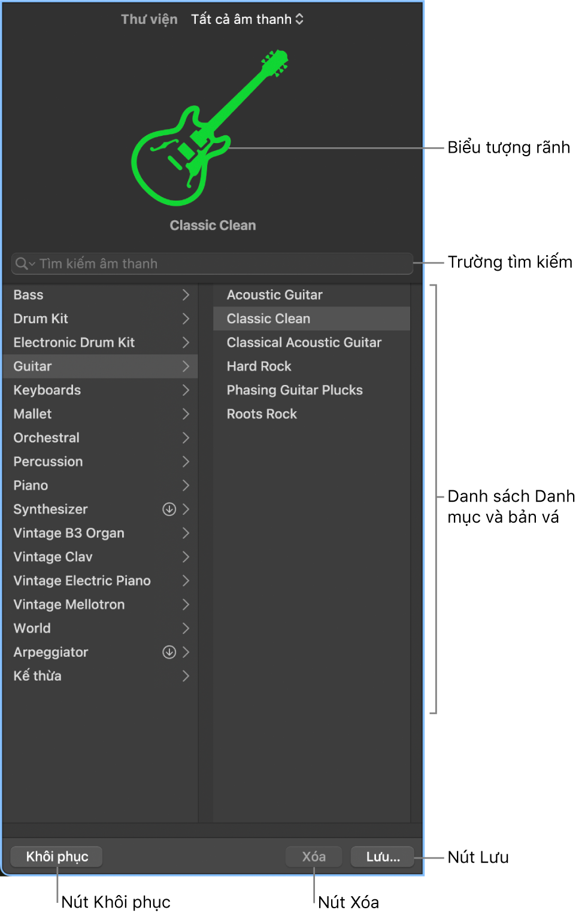Screen dimensions: 588x916
Task: Expand the Drum Kit chevron arrow
Action: 186,319
